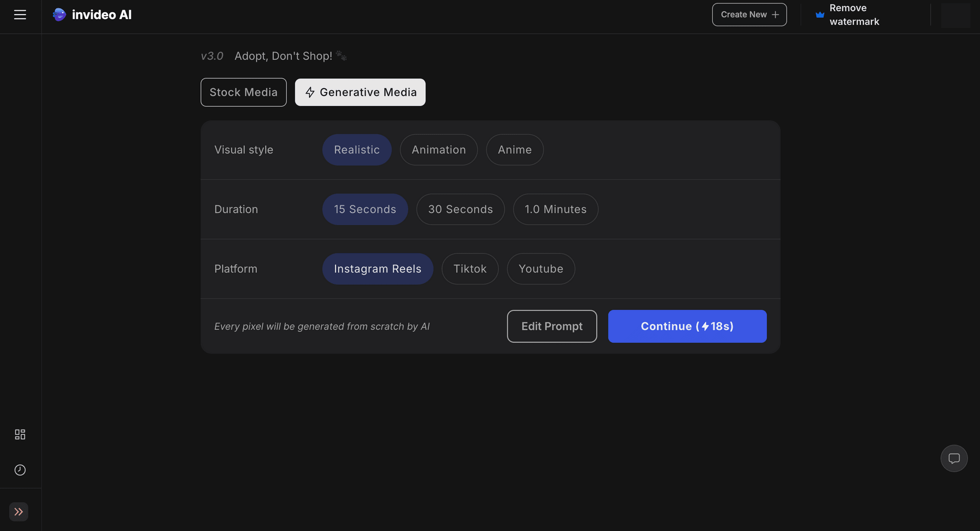Click the Edit Prompt button

coord(551,326)
